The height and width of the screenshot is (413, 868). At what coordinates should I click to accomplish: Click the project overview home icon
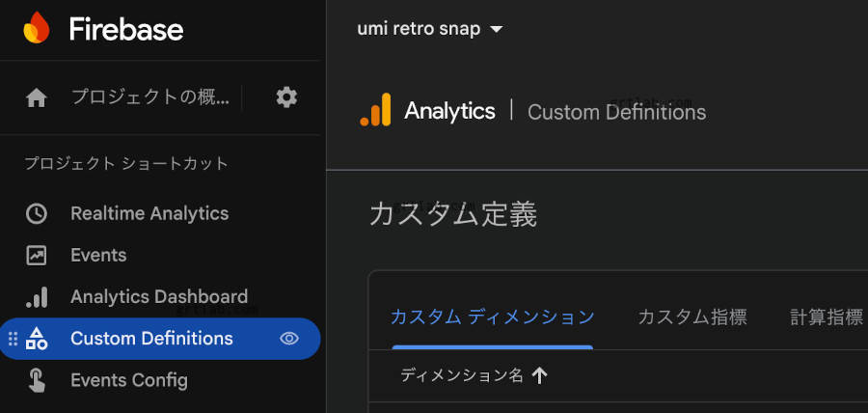pyautogui.click(x=37, y=97)
